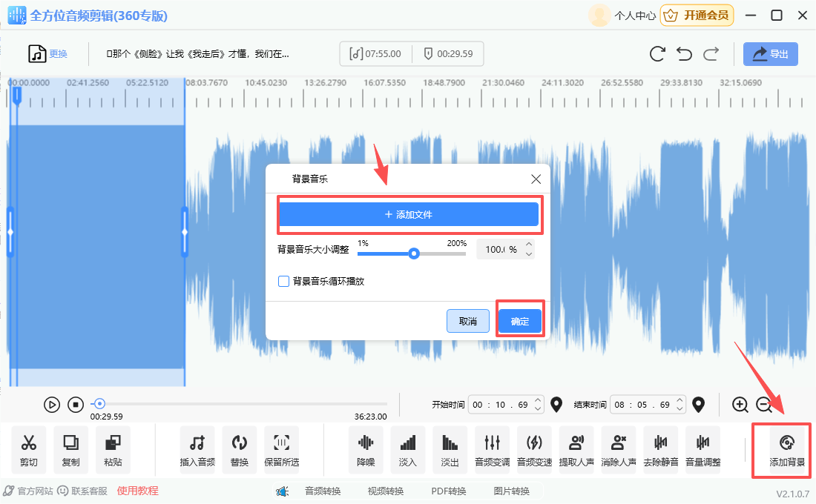Click the 添加背景 add background icon

point(786,449)
